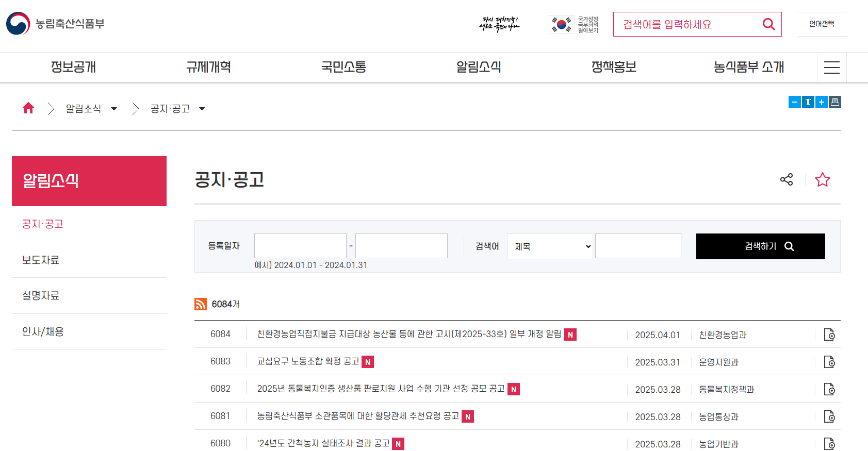
Task: Go to home via the red house icon
Action: pyautogui.click(x=28, y=108)
